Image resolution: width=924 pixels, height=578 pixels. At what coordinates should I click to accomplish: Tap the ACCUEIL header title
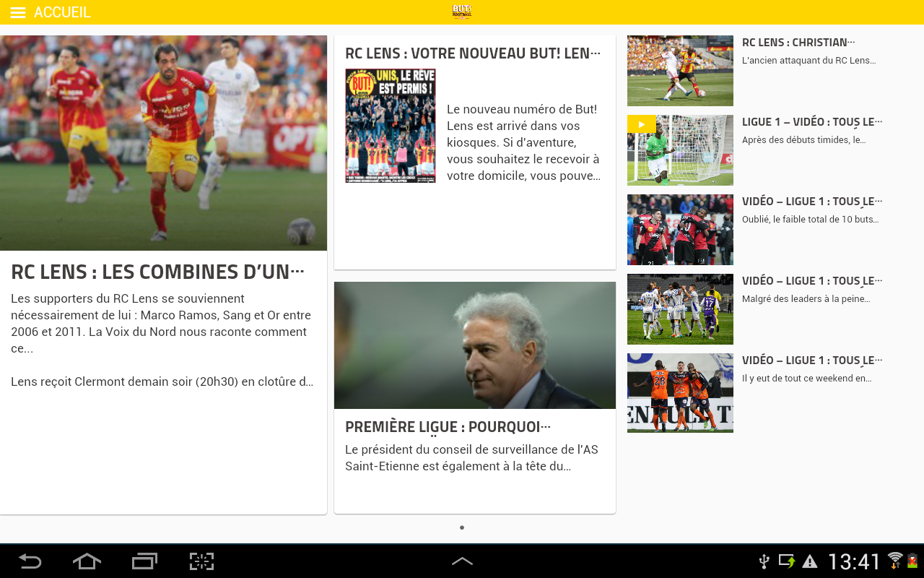click(x=62, y=12)
